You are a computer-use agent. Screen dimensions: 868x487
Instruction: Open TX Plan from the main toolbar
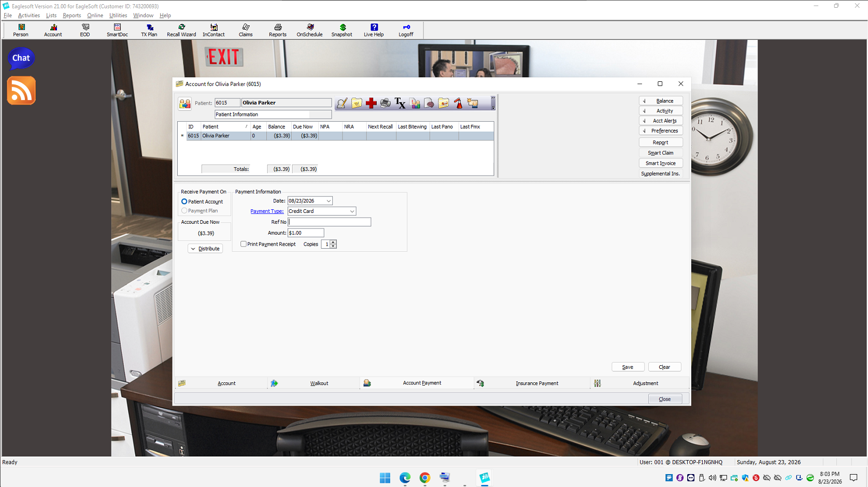(x=149, y=30)
